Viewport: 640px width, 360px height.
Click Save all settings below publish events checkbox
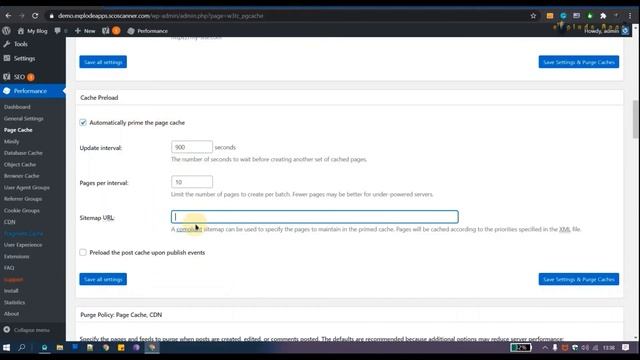(103, 279)
